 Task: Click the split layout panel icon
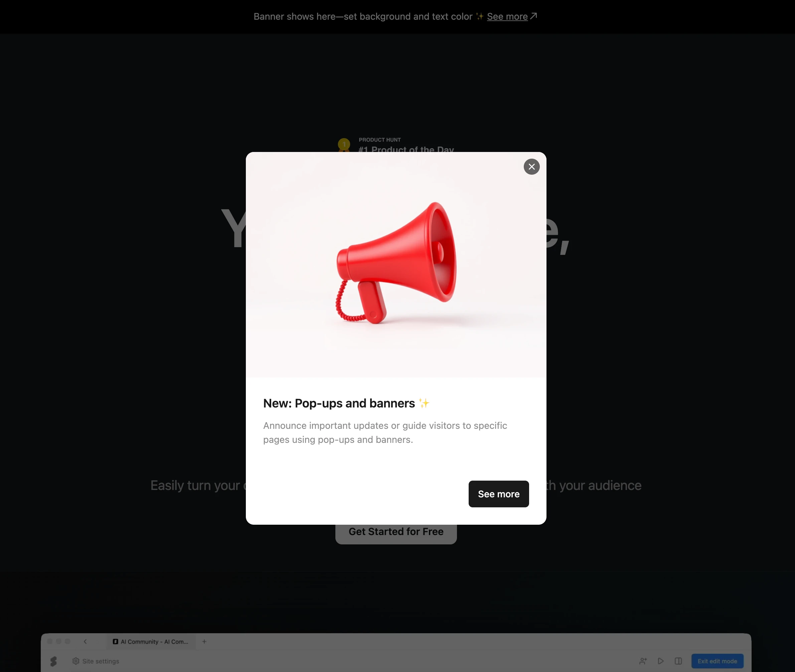678,661
